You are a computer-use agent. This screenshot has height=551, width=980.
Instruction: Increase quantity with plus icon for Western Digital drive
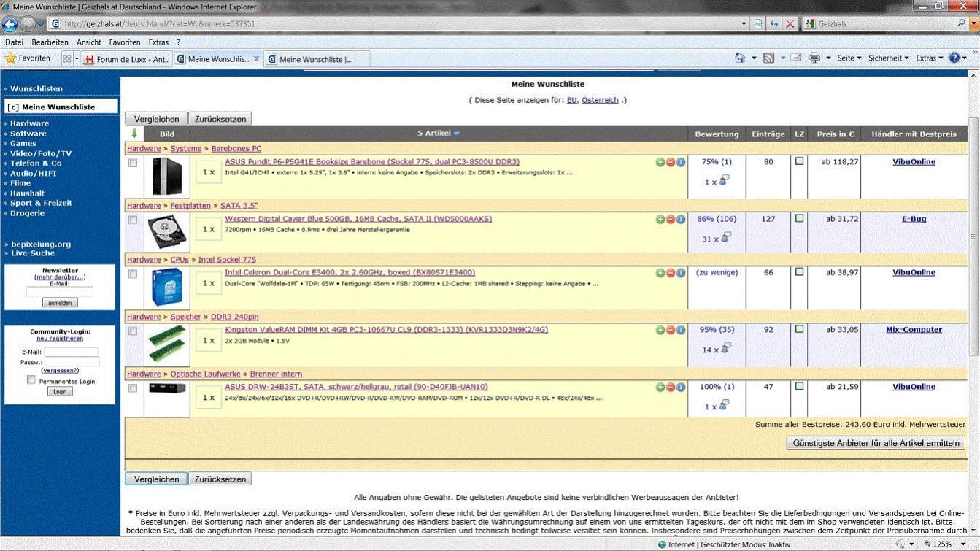coord(660,219)
